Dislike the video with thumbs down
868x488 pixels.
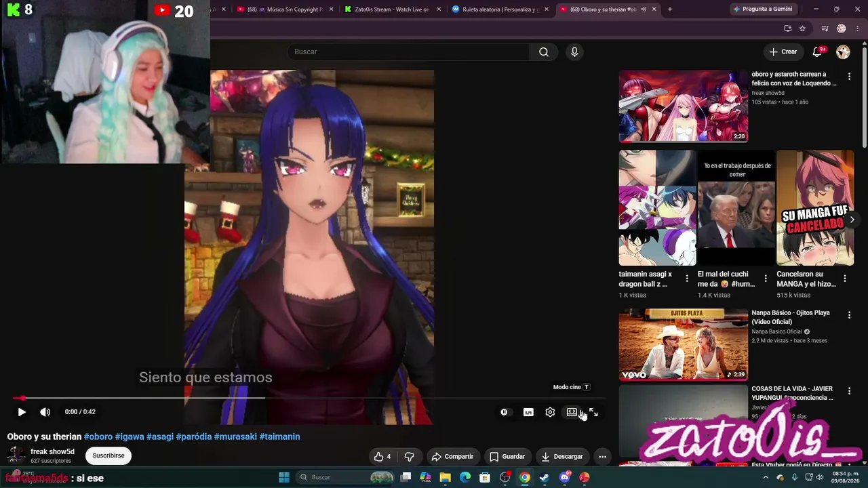(x=409, y=457)
